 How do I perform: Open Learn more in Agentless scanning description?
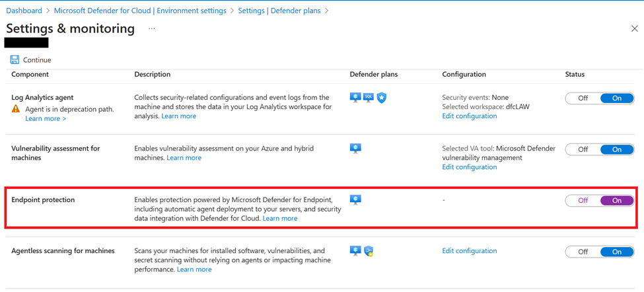click(194, 270)
